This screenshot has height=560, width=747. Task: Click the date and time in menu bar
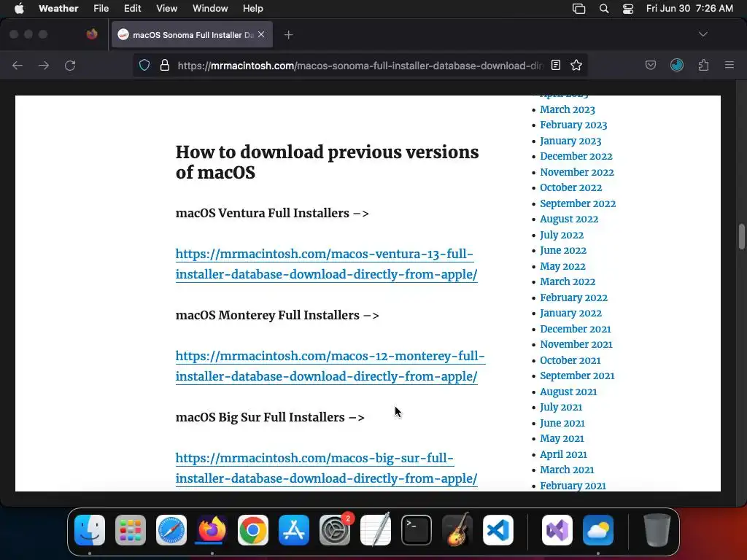pyautogui.click(x=690, y=9)
